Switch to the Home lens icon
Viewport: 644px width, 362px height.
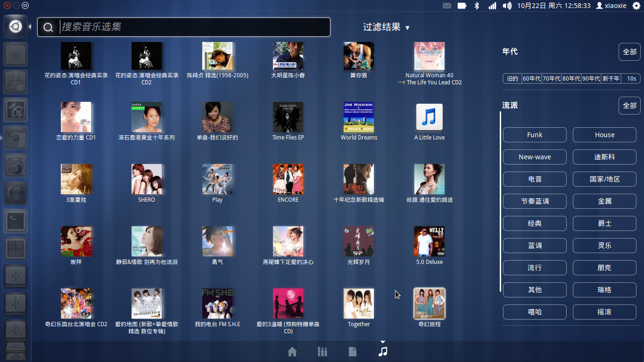click(x=292, y=352)
